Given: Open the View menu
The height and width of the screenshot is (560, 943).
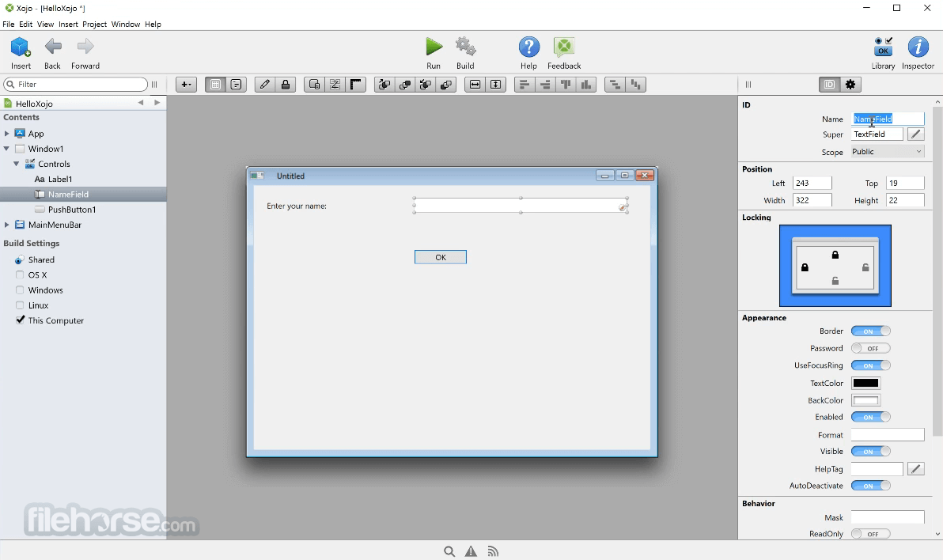Looking at the screenshot, I should pyautogui.click(x=45, y=24).
